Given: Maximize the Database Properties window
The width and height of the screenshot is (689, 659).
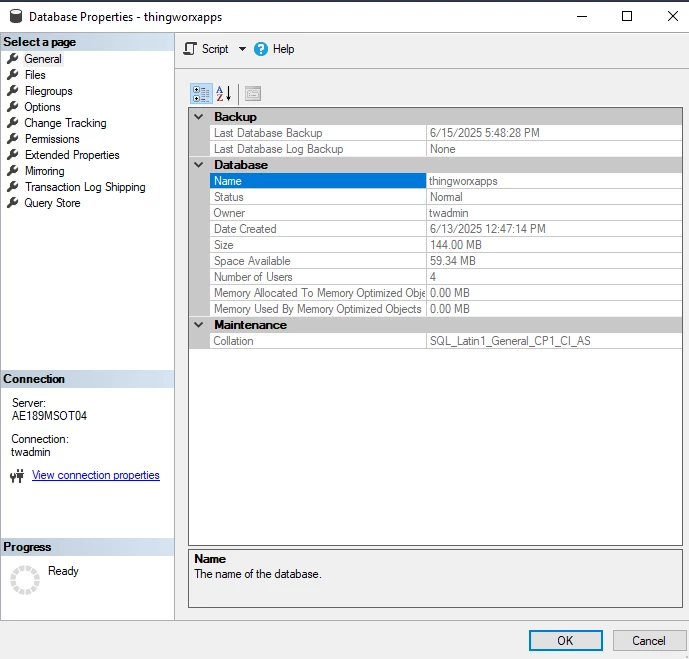Looking at the screenshot, I should coord(627,16).
